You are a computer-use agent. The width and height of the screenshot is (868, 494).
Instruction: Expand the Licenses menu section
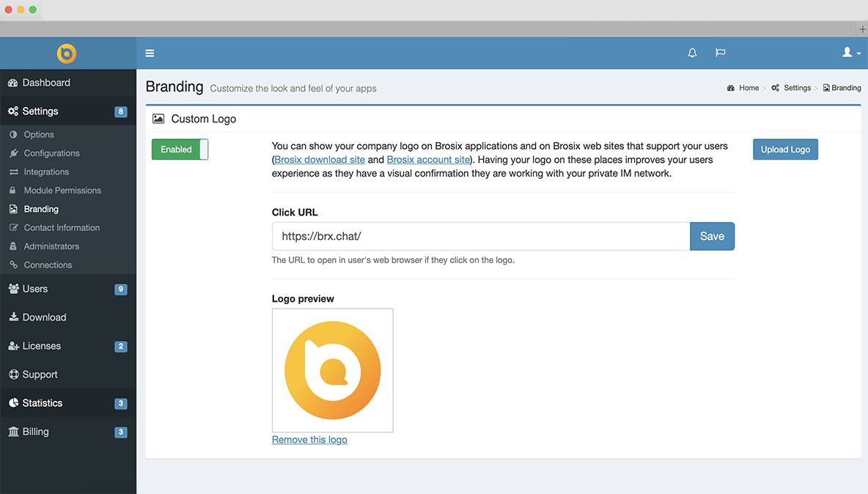click(x=68, y=346)
